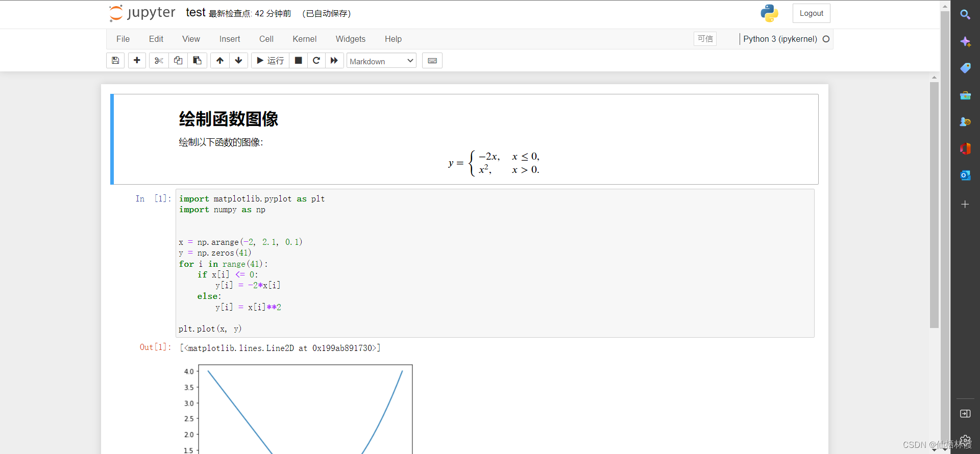Click the plt.plot(x, y) code line
The image size is (980, 454).
[210, 329]
